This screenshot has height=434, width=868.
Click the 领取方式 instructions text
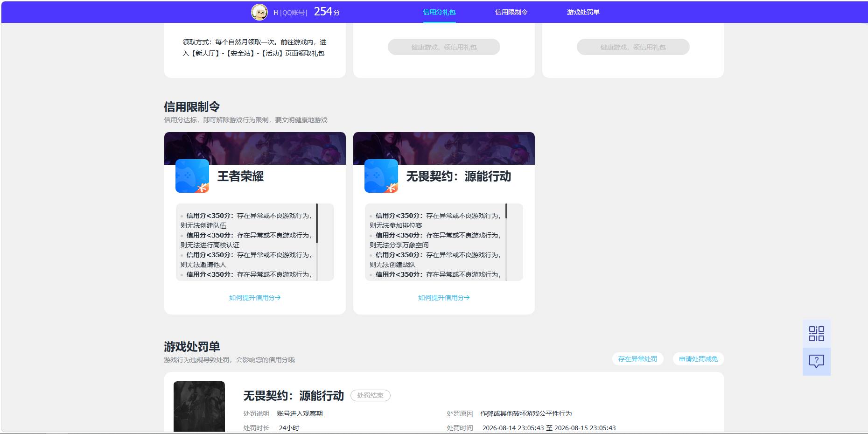(x=254, y=48)
